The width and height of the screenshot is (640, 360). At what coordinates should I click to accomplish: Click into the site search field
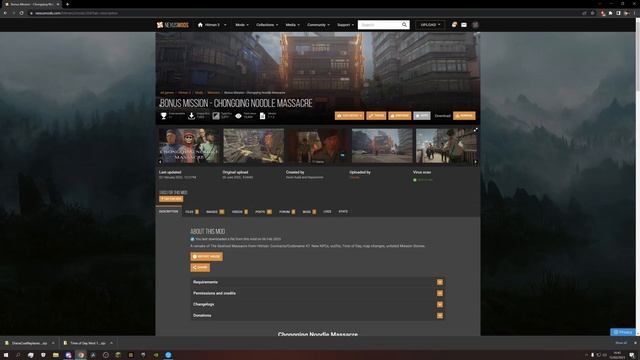[380, 25]
